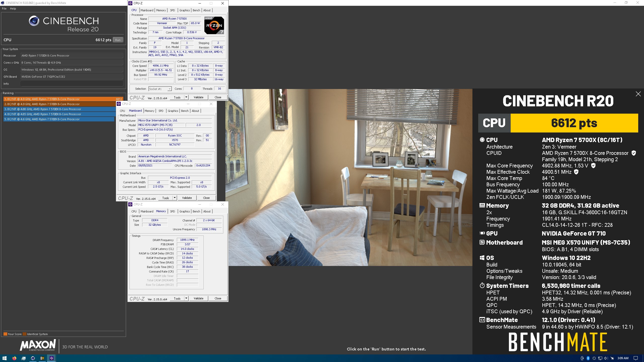Click the airplane tray icon
This screenshot has height=362, width=644.
tap(612, 358)
